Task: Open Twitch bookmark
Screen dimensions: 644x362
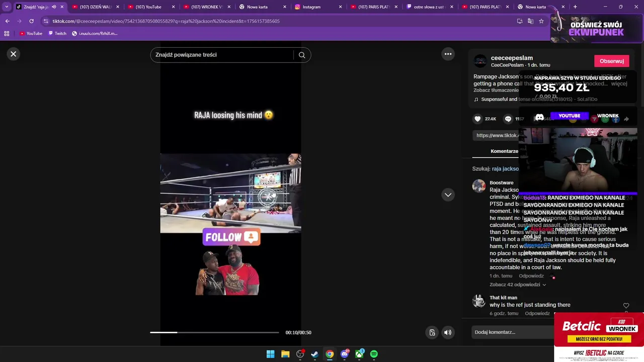Action: click(57, 33)
